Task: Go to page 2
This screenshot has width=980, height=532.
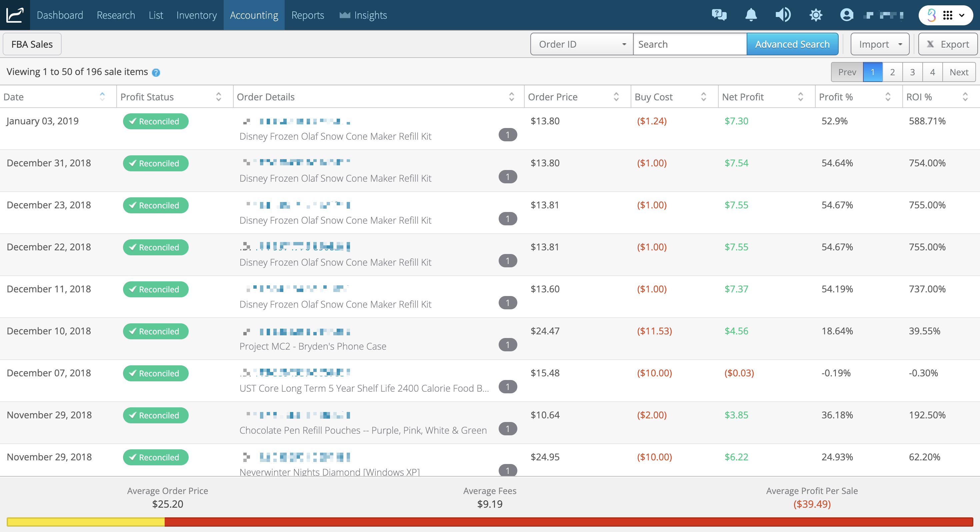Action: pos(893,72)
